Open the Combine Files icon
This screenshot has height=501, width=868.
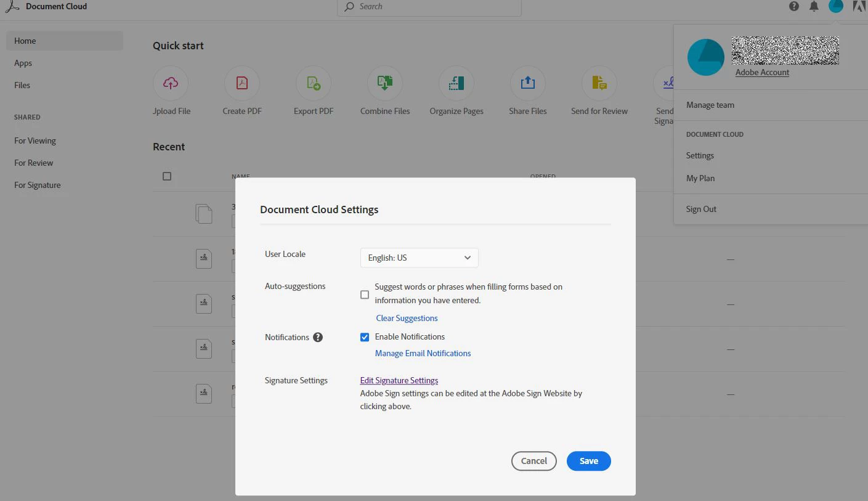[385, 83]
